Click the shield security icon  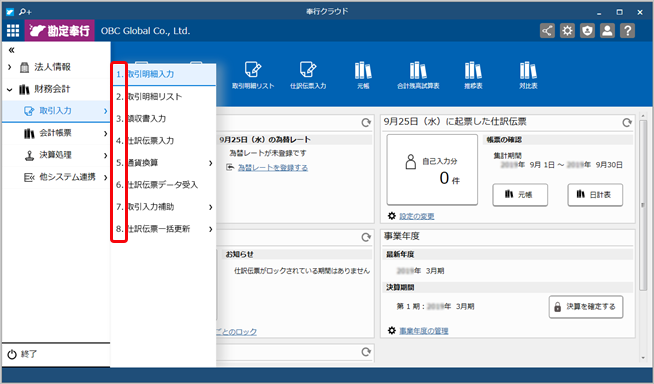click(x=587, y=30)
